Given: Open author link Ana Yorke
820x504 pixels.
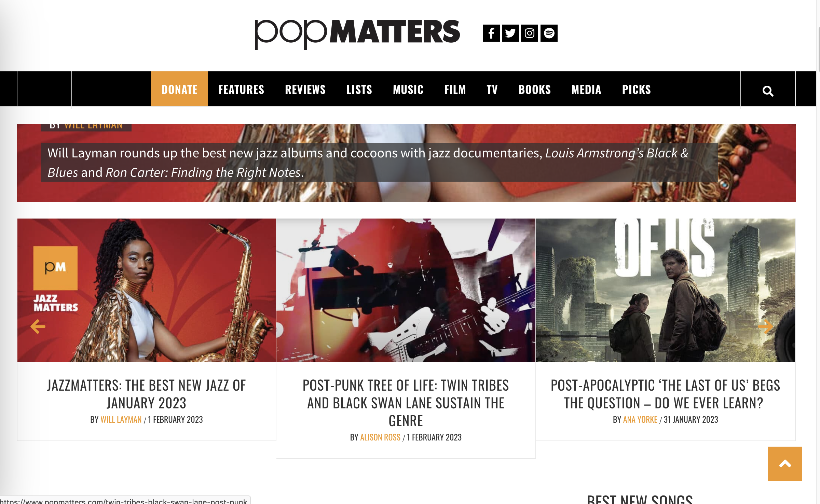Looking at the screenshot, I should point(640,419).
